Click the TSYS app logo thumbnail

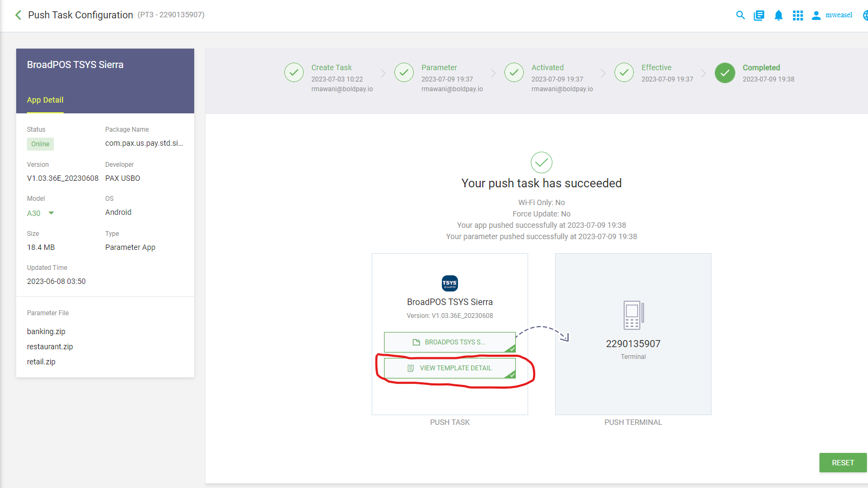pyautogui.click(x=449, y=283)
